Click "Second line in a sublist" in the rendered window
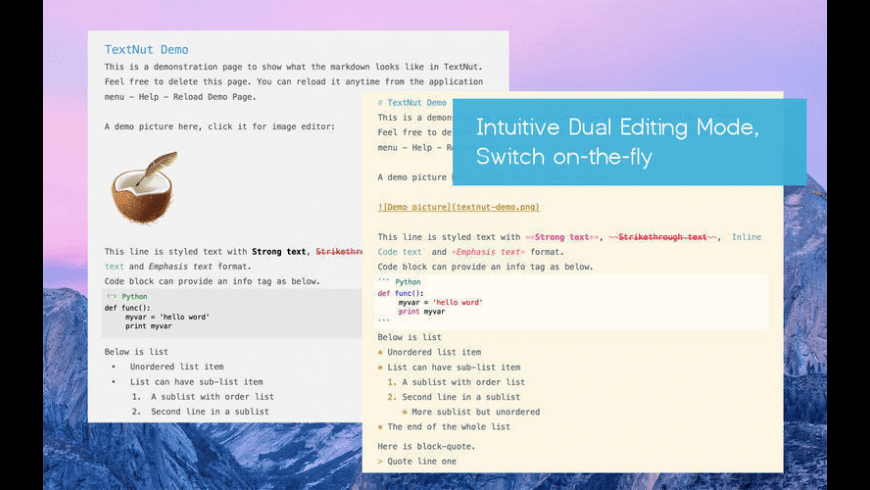 210,412
